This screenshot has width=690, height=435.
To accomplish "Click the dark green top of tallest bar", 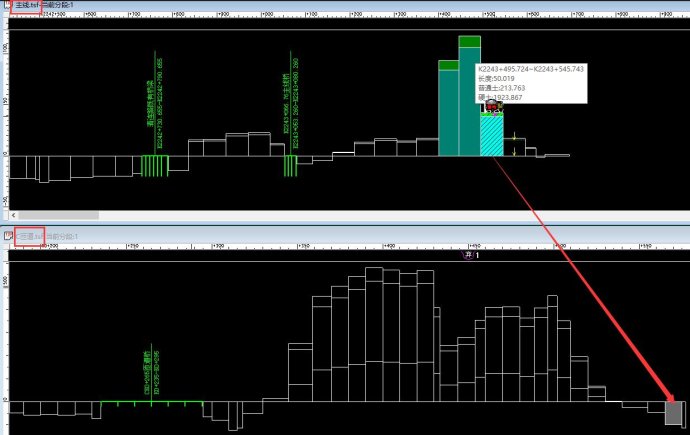I will [470, 42].
